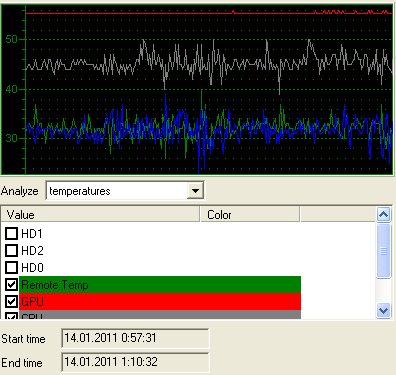Click the list scrollbar down arrow
The height and width of the screenshot is (375, 396).
click(x=383, y=311)
